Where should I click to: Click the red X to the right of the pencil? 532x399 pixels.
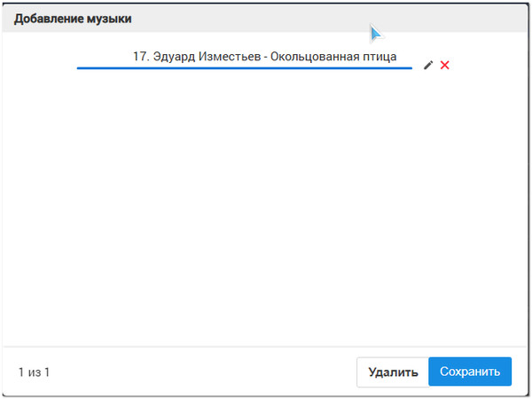pyautogui.click(x=444, y=65)
